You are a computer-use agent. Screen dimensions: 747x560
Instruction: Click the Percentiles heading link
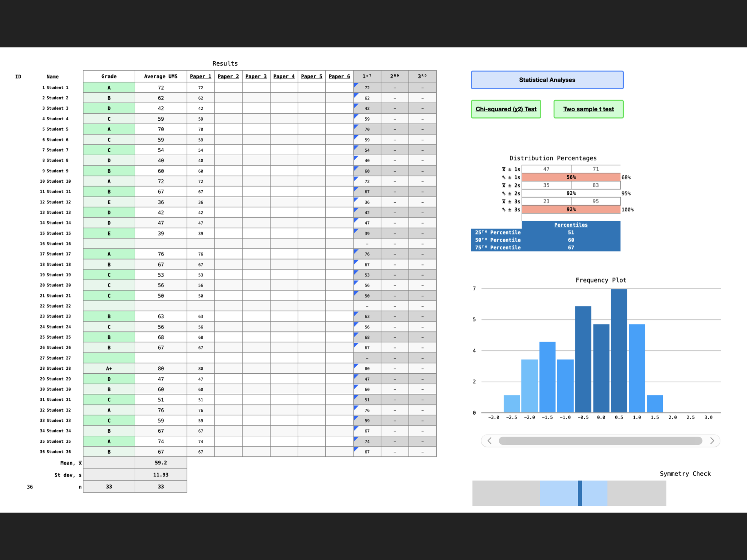click(x=571, y=225)
